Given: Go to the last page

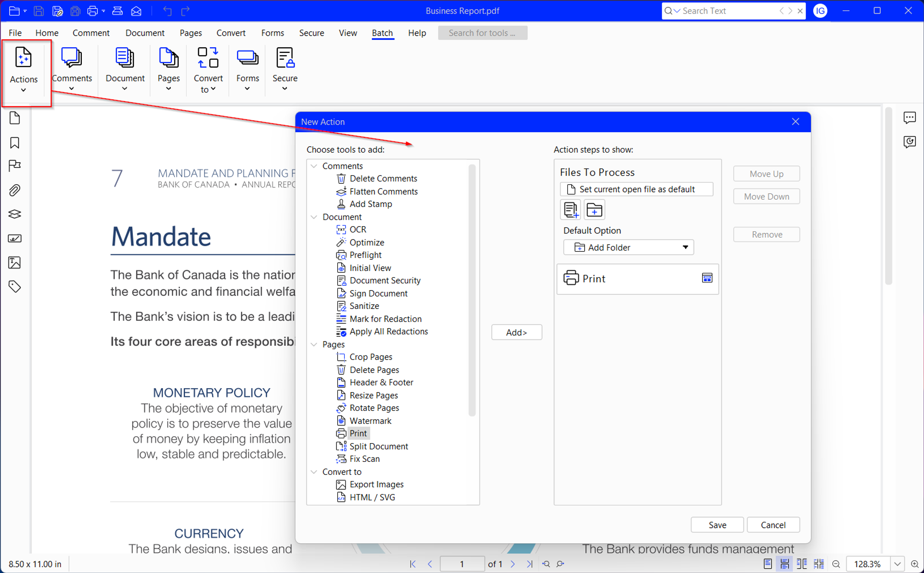Looking at the screenshot, I should [x=529, y=564].
